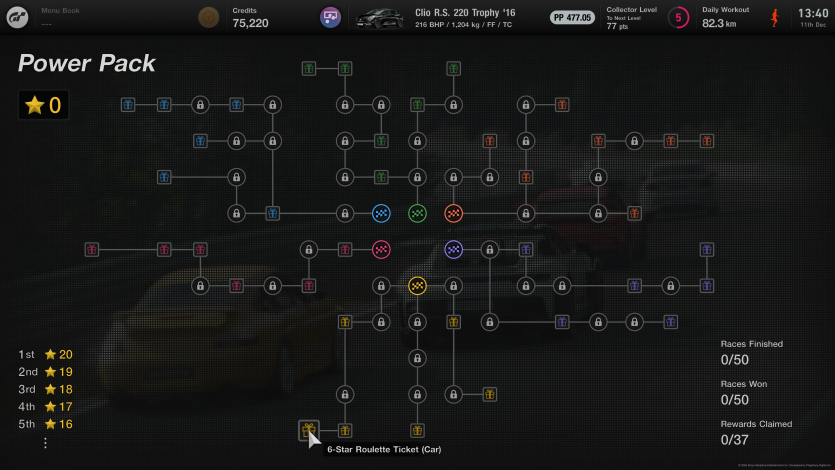Screen dimensions: 835x470
Task: Open the Menu Book entry
Action: click(x=60, y=17)
